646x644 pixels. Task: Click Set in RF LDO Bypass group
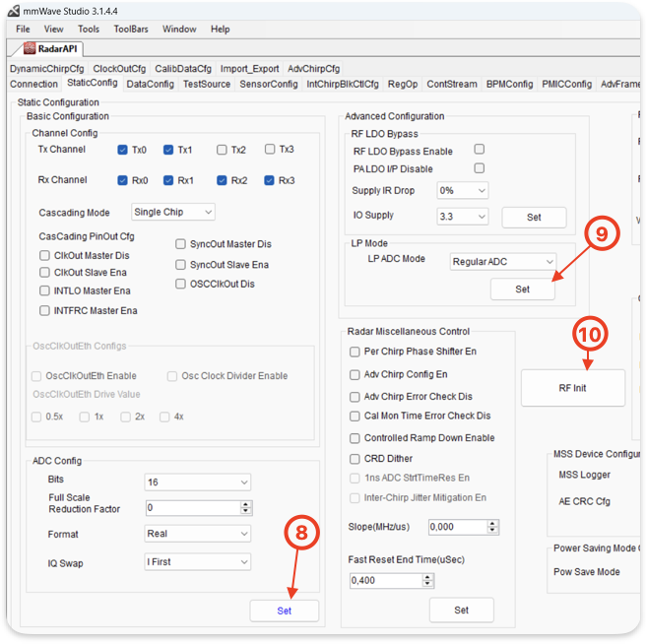pyautogui.click(x=534, y=218)
